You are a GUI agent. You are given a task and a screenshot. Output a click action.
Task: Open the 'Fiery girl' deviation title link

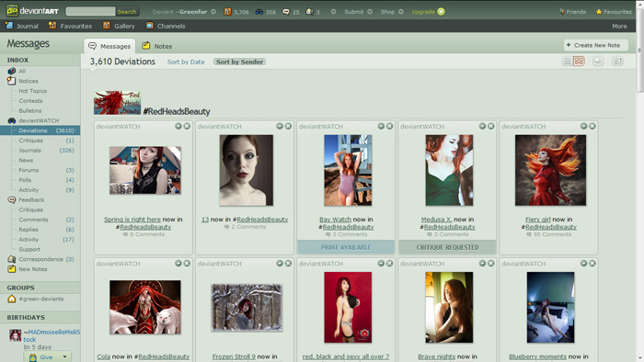[x=537, y=220]
